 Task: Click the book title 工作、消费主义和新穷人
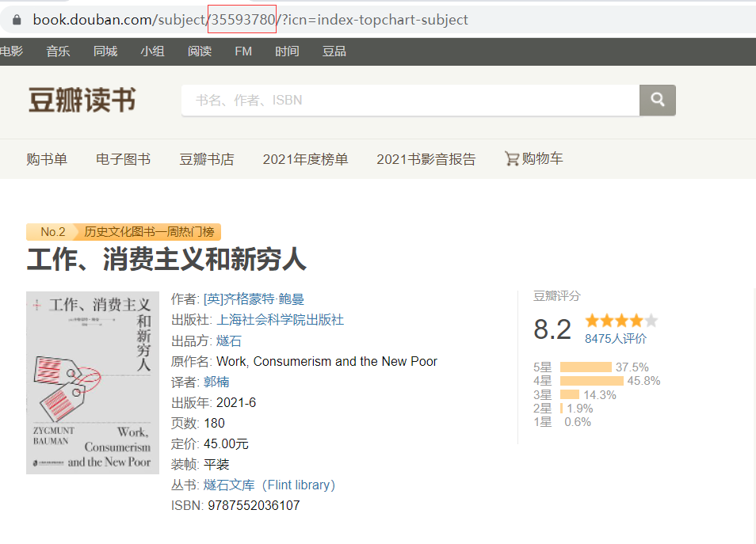pos(166,259)
